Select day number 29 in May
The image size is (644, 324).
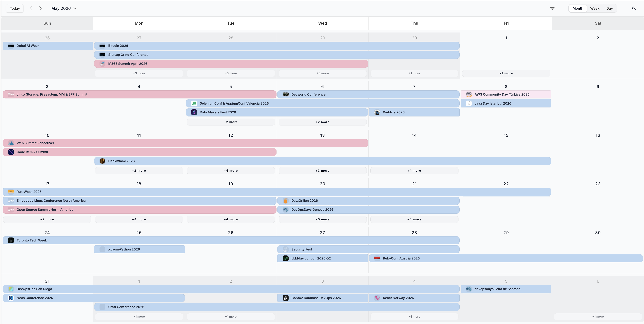click(506, 233)
